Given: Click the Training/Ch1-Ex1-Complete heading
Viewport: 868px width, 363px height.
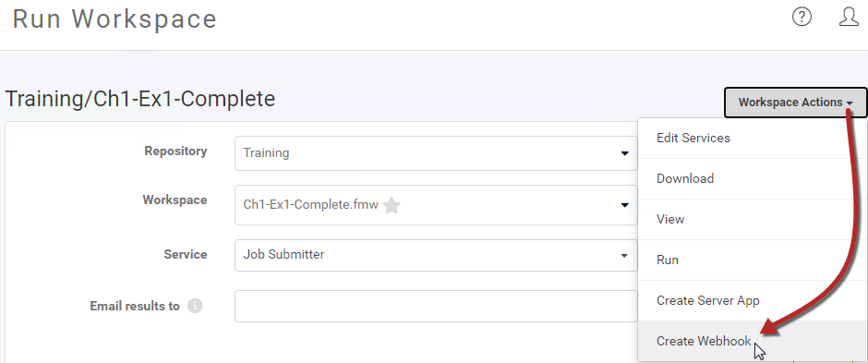Looking at the screenshot, I should point(140,99).
